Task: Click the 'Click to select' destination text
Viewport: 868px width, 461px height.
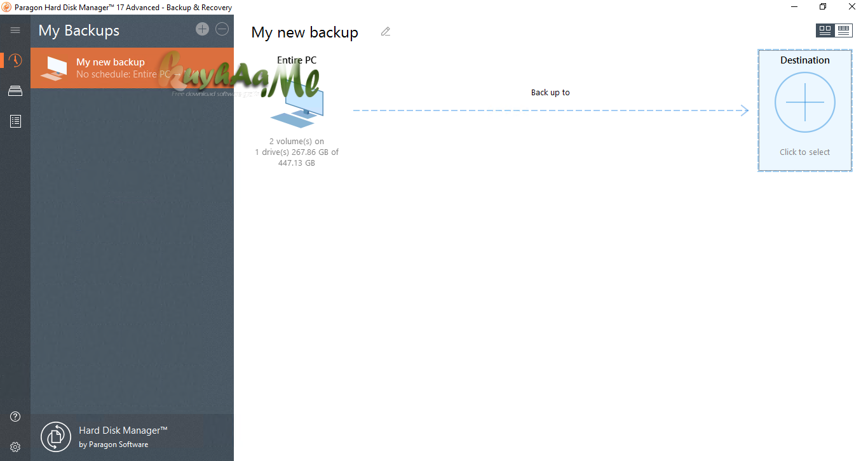Action: 804,152
